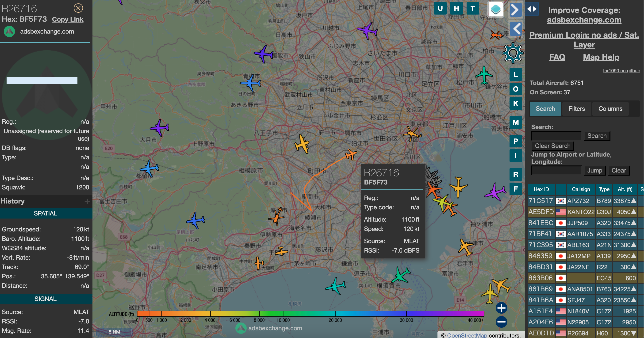The image size is (644, 338).
Task: Switch to the Columns tab
Action: pyautogui.click(x=610, y=109)
